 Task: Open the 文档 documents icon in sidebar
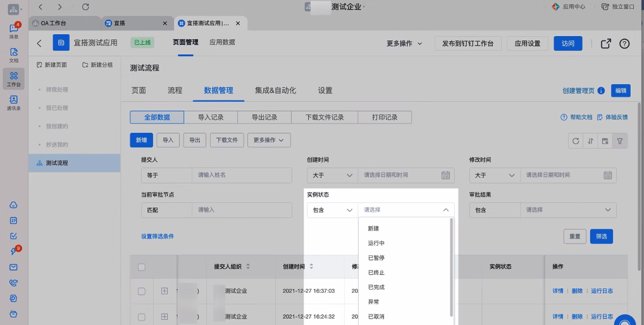coord(13,55)
